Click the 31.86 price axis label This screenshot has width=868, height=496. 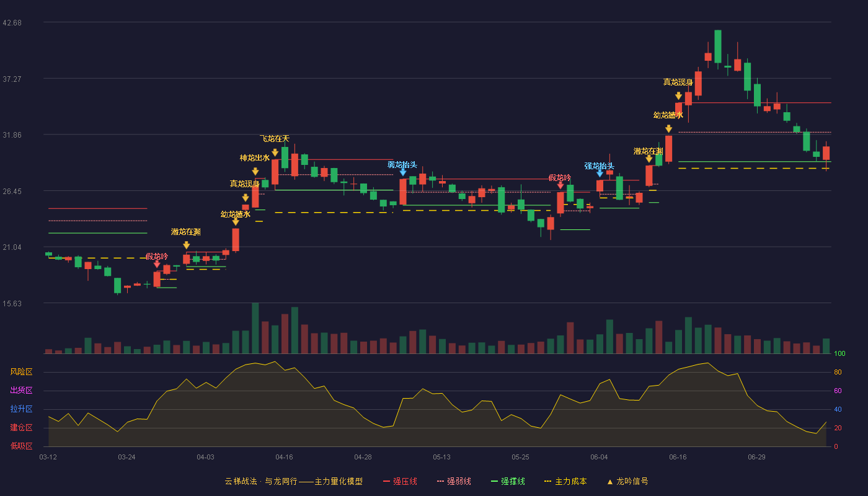pos(12,135)
